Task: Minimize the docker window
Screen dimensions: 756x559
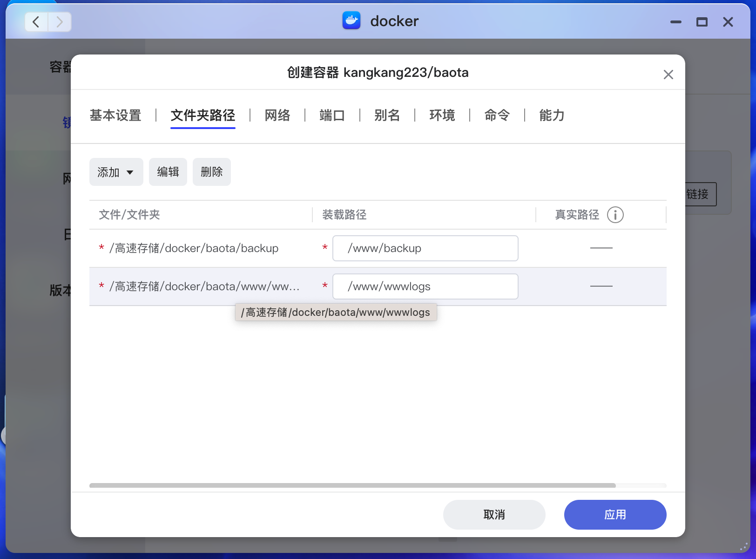Action: [x=676, y=22]
